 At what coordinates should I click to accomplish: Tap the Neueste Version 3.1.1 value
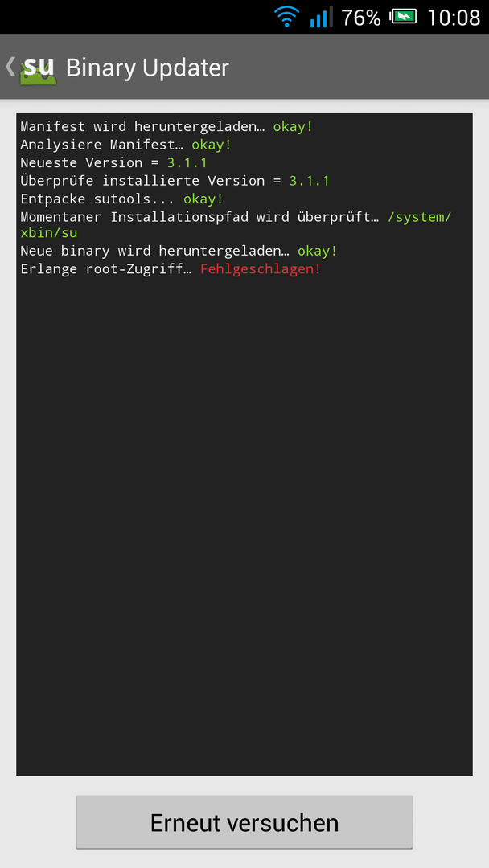click(x=187, y=162)
